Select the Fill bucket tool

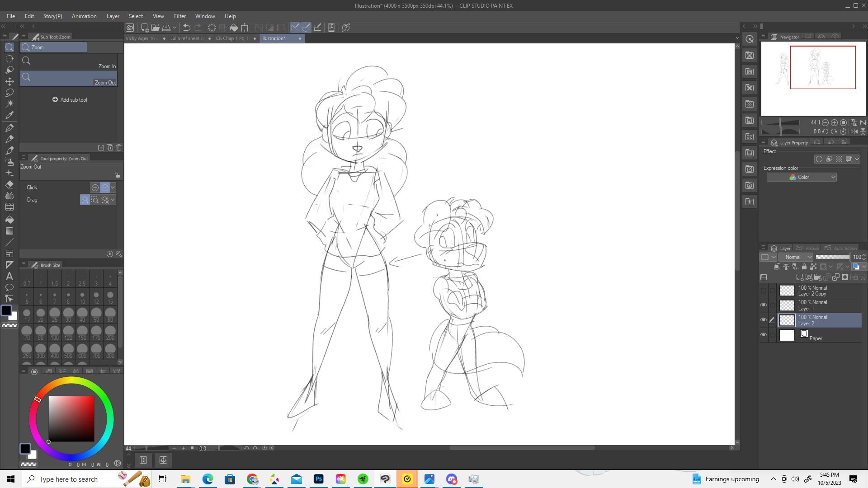(x=9, y=220)
